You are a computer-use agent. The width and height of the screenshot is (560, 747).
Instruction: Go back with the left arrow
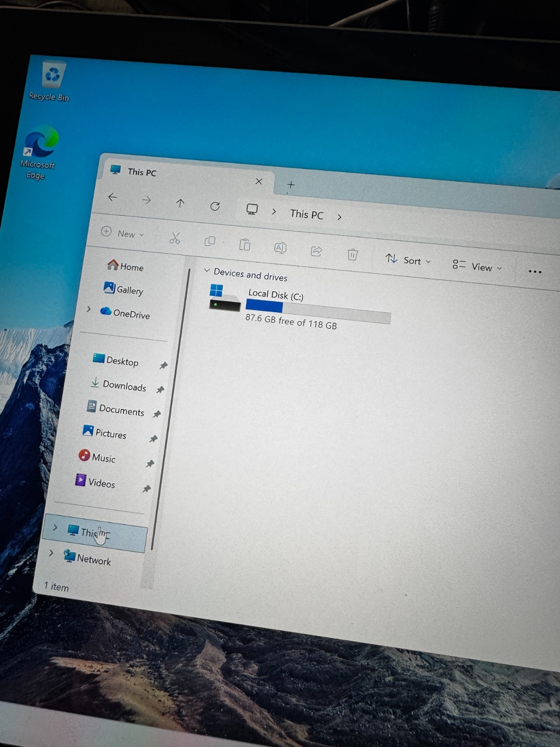(112, 197)
